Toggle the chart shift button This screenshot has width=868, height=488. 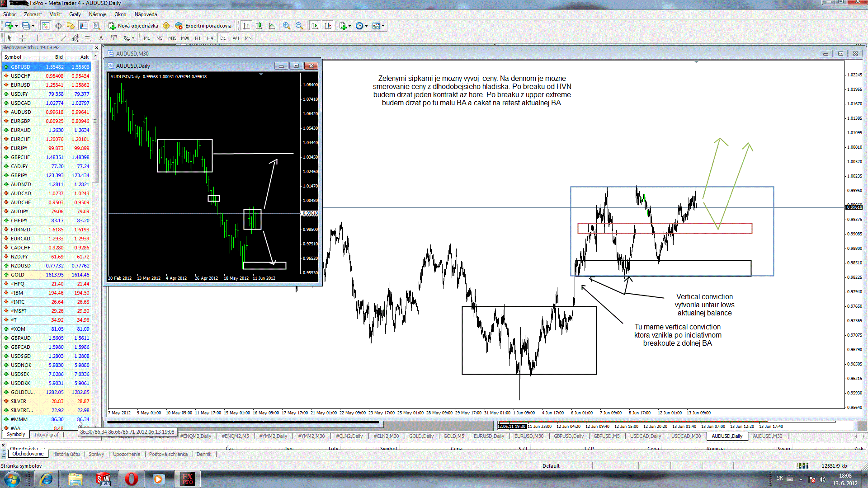click(x=328, y=26)
